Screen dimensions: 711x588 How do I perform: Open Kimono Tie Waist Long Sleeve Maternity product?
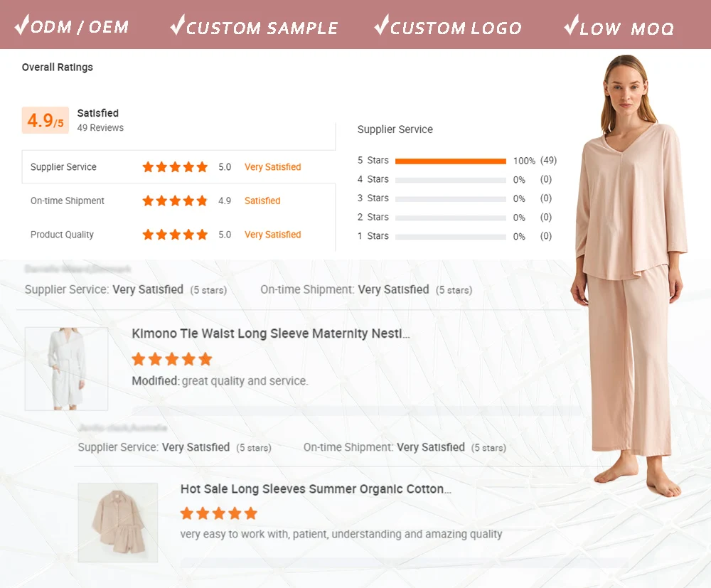pos(271,333)
